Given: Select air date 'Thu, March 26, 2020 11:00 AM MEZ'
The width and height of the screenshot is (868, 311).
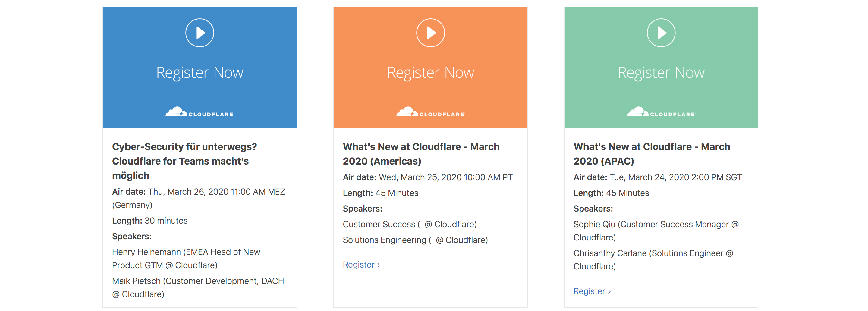Looking at the screenshot, I should point(217,192).
